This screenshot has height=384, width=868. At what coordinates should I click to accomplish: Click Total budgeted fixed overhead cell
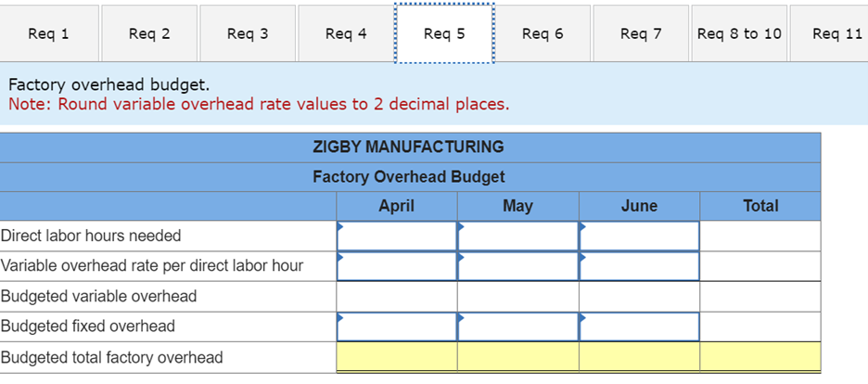760,326
